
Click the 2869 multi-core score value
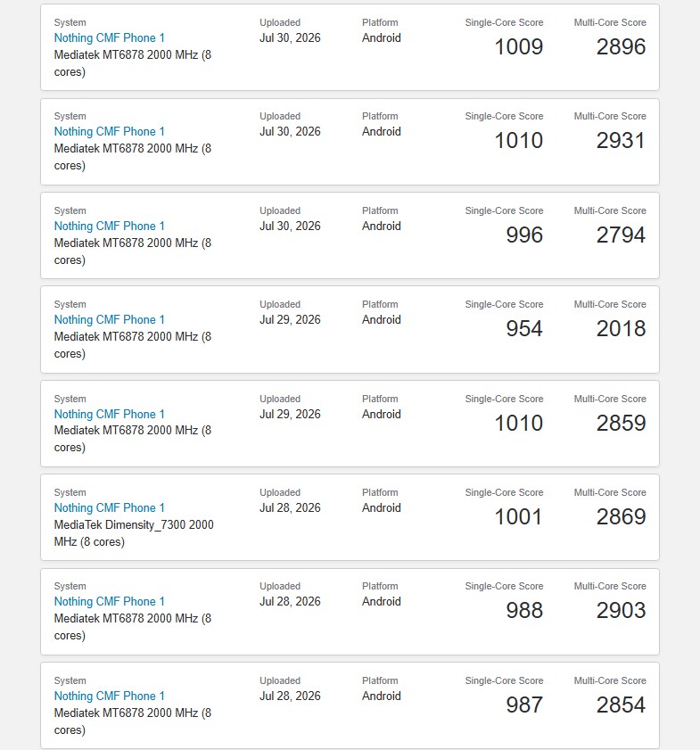click(x=621, y=517)
